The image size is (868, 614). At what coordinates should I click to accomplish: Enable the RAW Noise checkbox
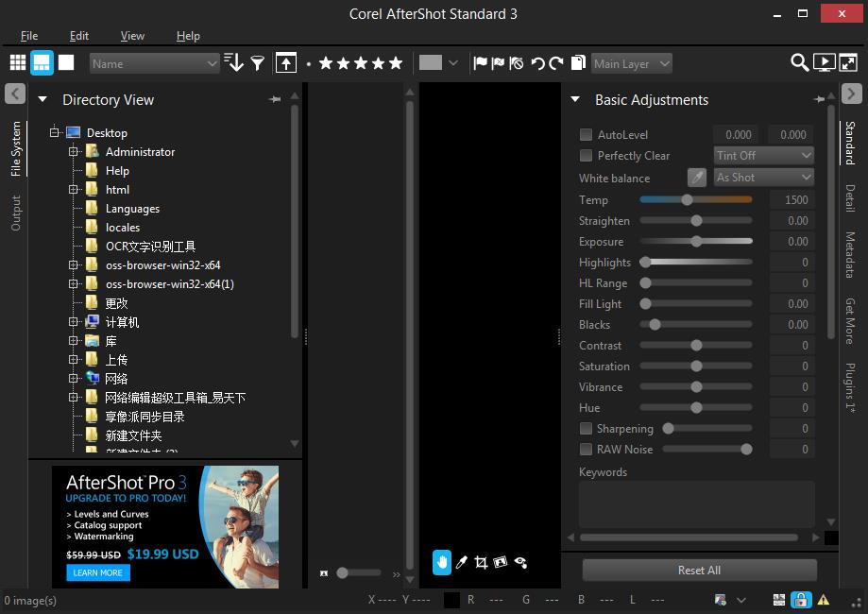click(x=586, y=449)
